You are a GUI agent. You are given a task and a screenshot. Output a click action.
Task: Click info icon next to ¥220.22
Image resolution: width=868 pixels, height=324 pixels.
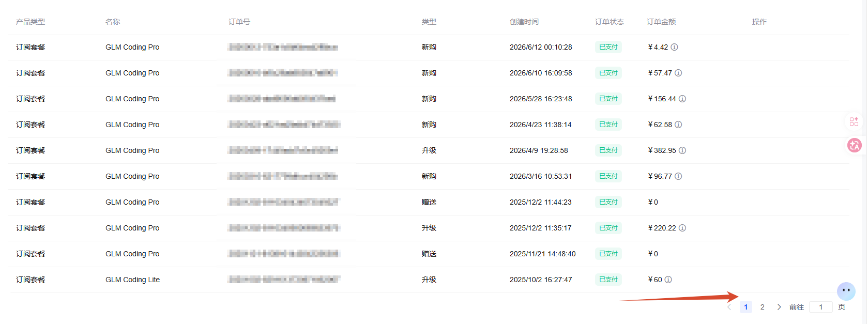coord(682,228)
